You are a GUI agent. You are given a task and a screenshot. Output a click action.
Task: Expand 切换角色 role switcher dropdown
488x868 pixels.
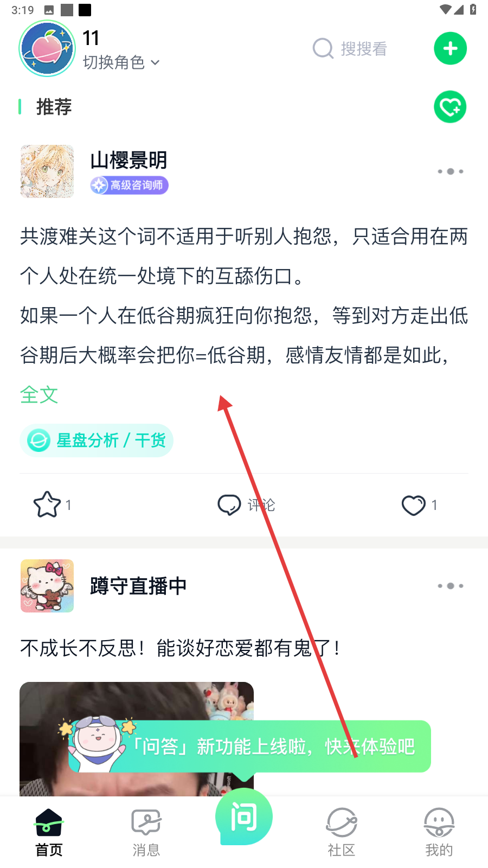(x=121, y=62)
